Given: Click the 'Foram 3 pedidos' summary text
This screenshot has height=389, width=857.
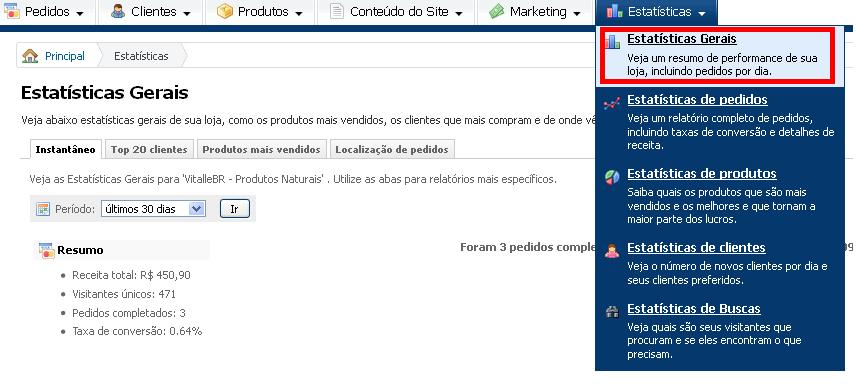Looking at the screenshot, I should (x=527, y=247).
